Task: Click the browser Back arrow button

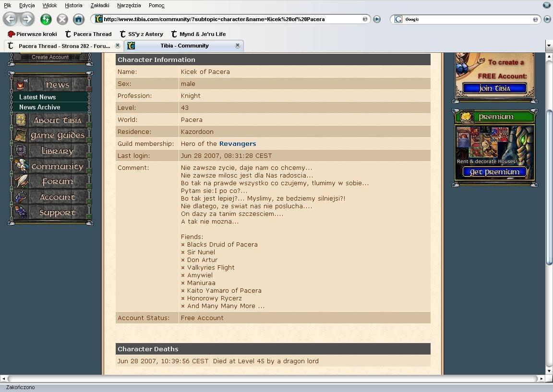Action: click(11, 19)
